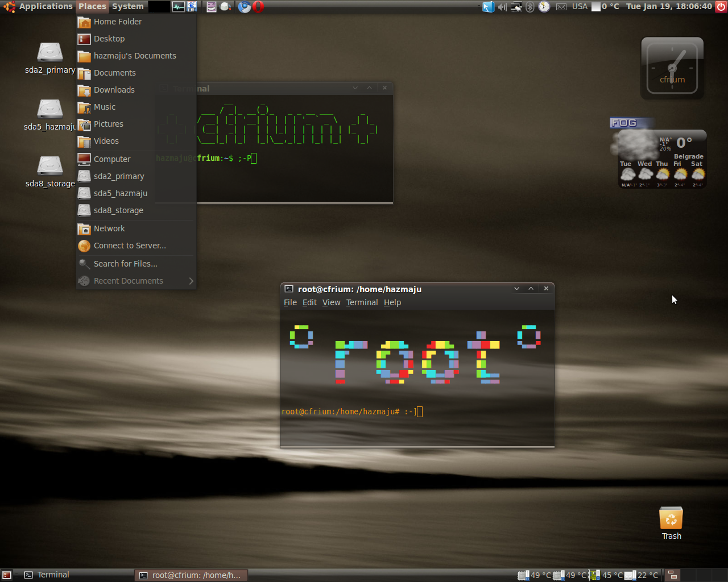The height and width of the screenshot is (582, 728).
Task: Select Pictures in Places menu
Action: (x=136, y=124)
